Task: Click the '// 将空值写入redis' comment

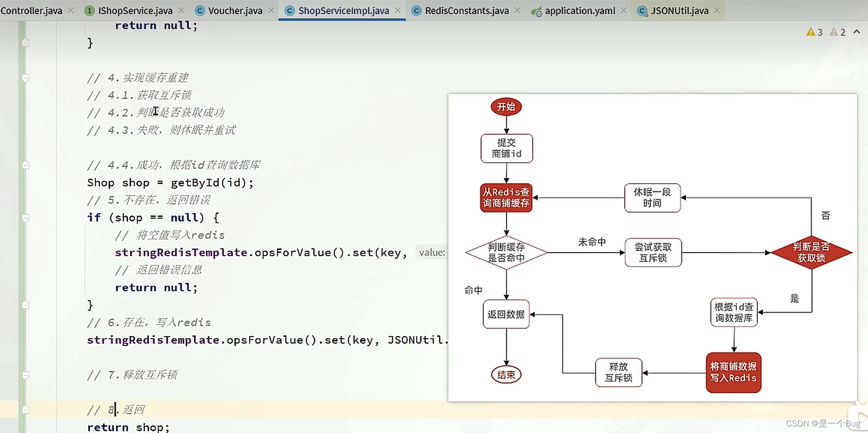Action: (x=170, y=235)
